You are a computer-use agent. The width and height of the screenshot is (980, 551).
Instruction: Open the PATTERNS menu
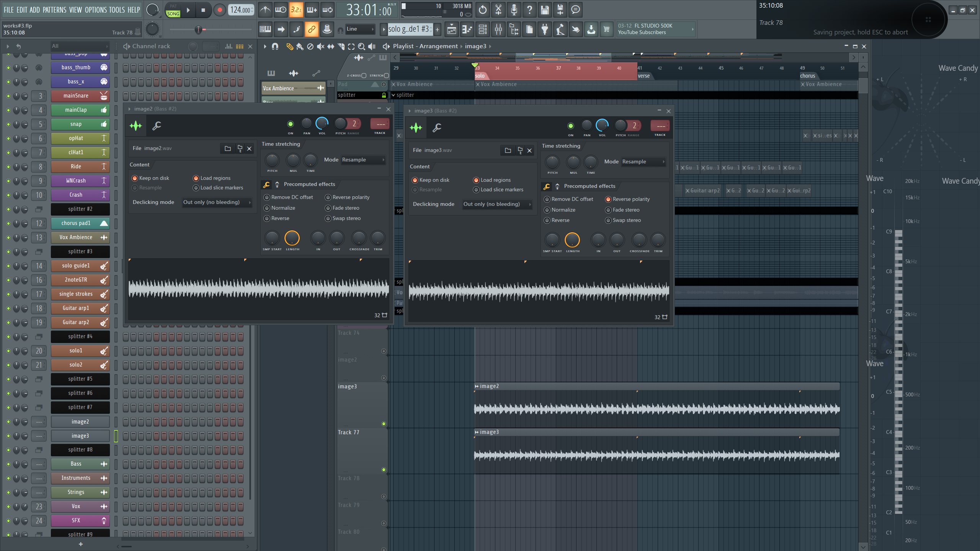[x=54, y=10]
